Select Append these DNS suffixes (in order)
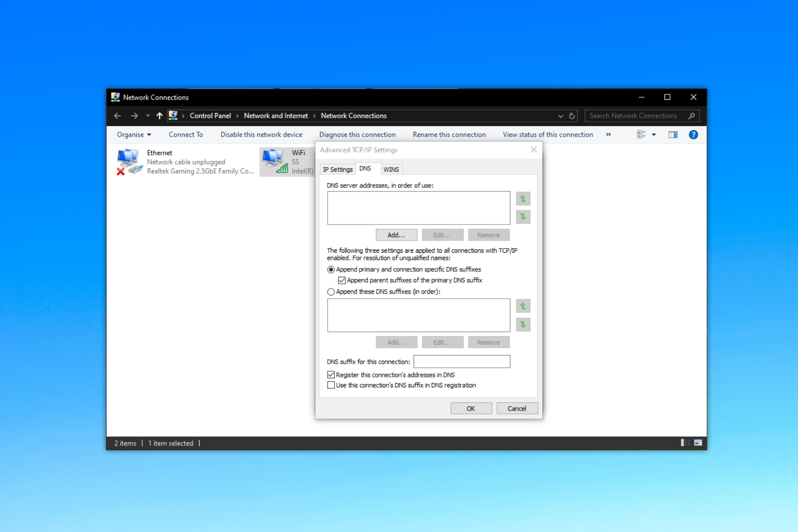The image size is (798, 532). (331, 292)
